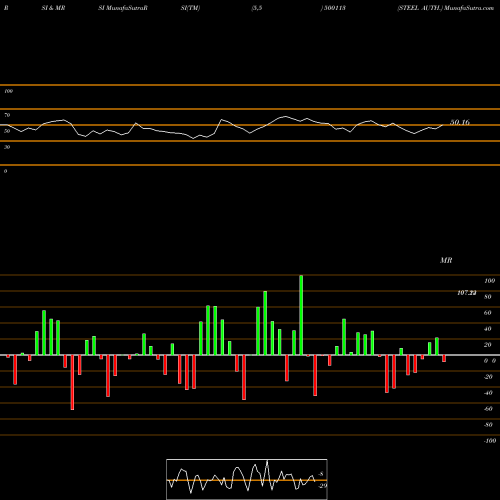Click the RSI axis label '30'
The image size is (500, 500).
click(x=7, y=147)
